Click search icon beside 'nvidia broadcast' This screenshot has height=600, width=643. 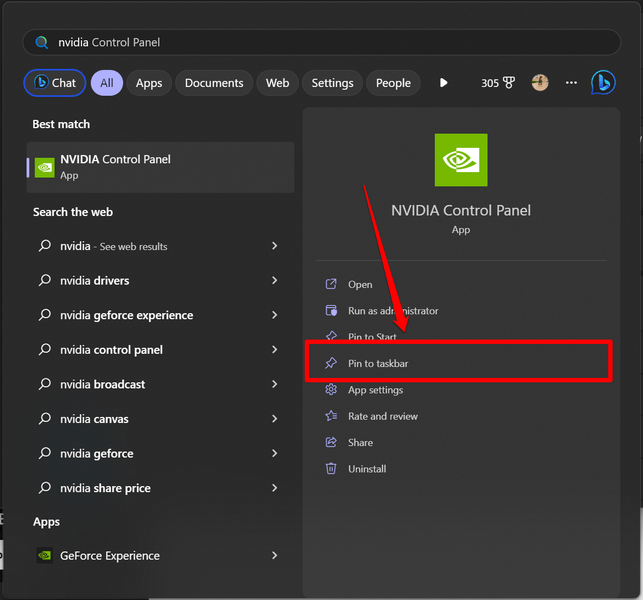tap(45, 384)
